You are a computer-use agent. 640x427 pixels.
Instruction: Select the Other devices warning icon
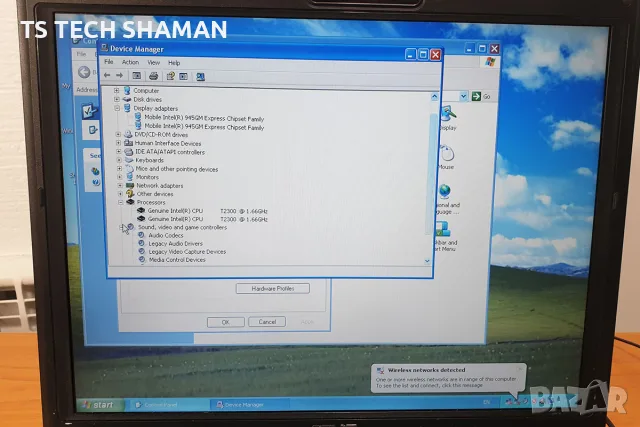130,193
